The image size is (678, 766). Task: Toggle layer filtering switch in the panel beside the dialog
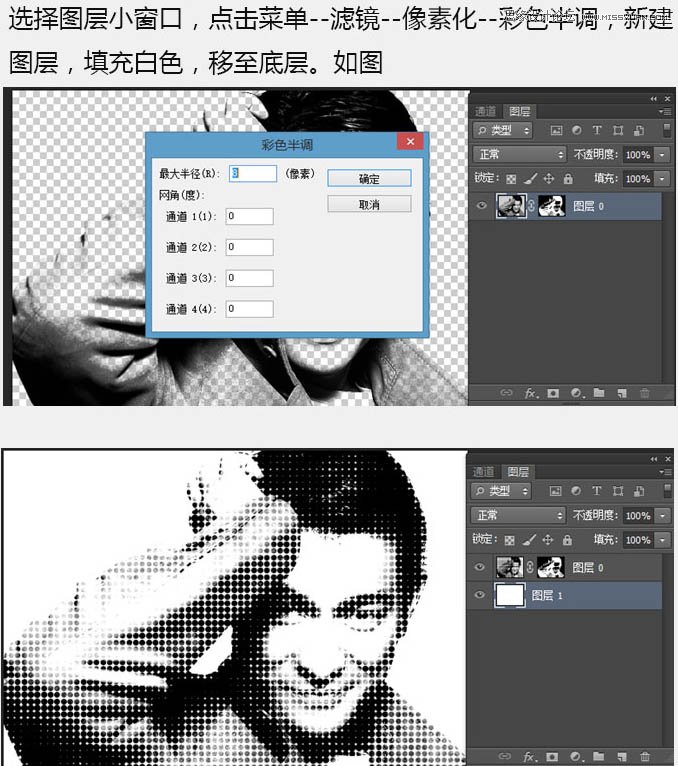click(666, 130)
